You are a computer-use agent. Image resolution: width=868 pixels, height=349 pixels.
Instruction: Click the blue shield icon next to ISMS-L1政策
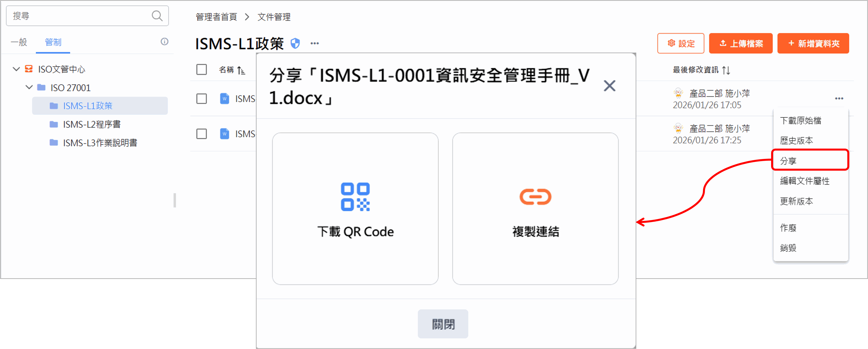[x=295, y=43]
